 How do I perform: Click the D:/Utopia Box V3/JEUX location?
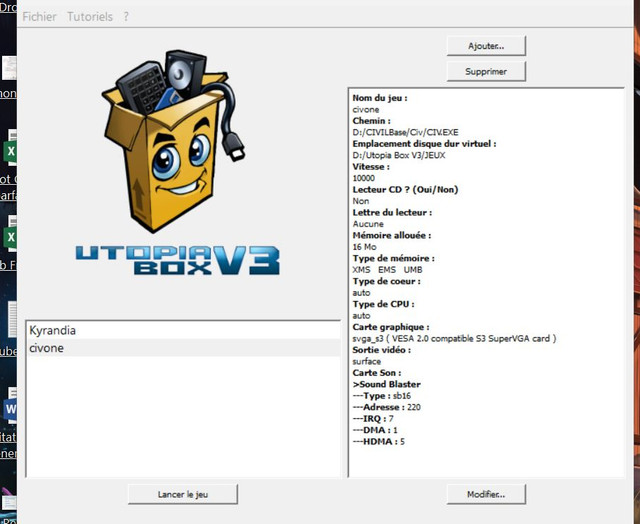[x=399, y=155]
